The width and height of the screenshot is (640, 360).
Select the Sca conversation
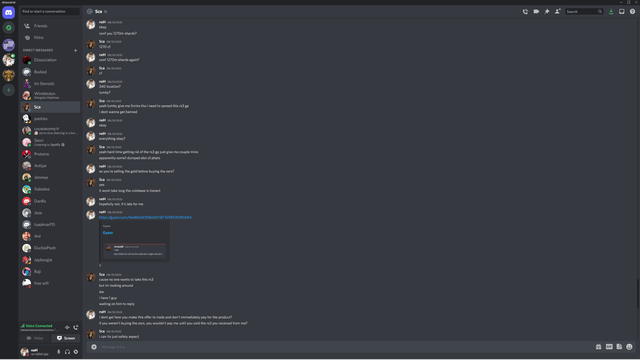50,107
